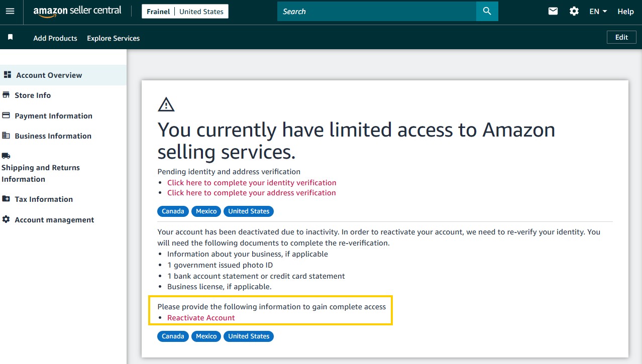Click 'Information about your business' bullet text
This screenshot has height=364, width=642.
click(x=248, y=254)
